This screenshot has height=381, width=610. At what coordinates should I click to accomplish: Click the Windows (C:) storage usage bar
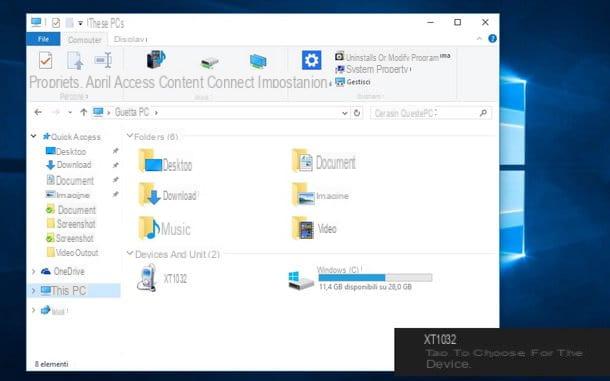[x=375, y=277]
